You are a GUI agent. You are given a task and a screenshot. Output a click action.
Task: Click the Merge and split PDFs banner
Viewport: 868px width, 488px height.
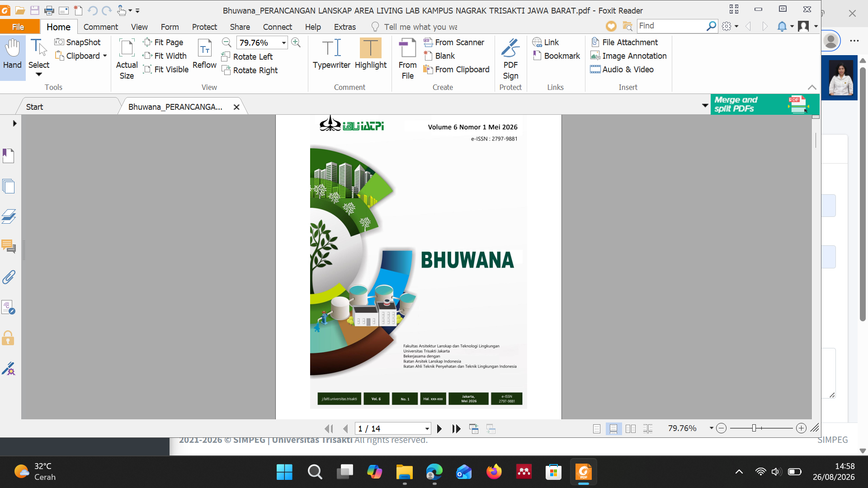[764, 104]
